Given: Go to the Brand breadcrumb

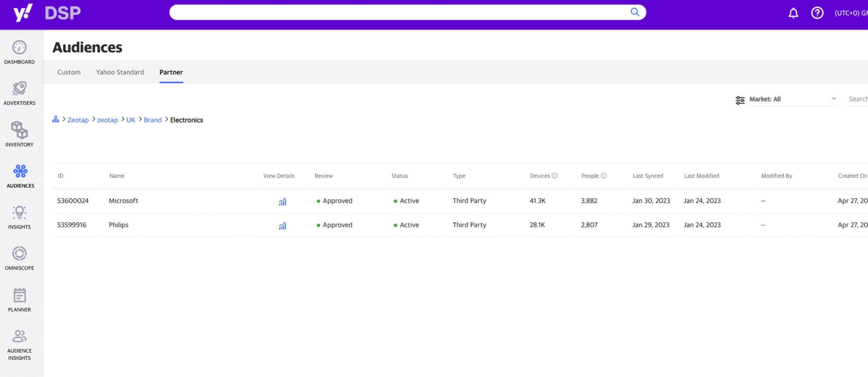Looking at the screenshot, I should point(153,120).
